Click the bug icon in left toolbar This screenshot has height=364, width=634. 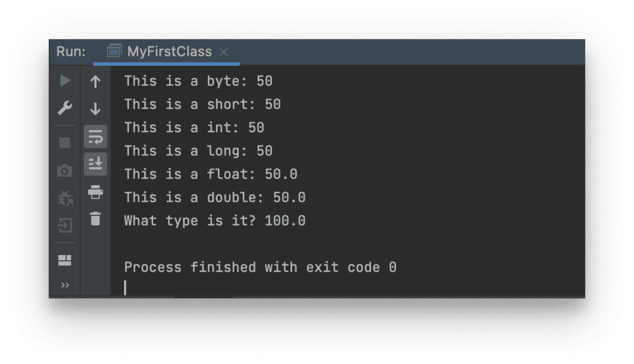[65, 198]
